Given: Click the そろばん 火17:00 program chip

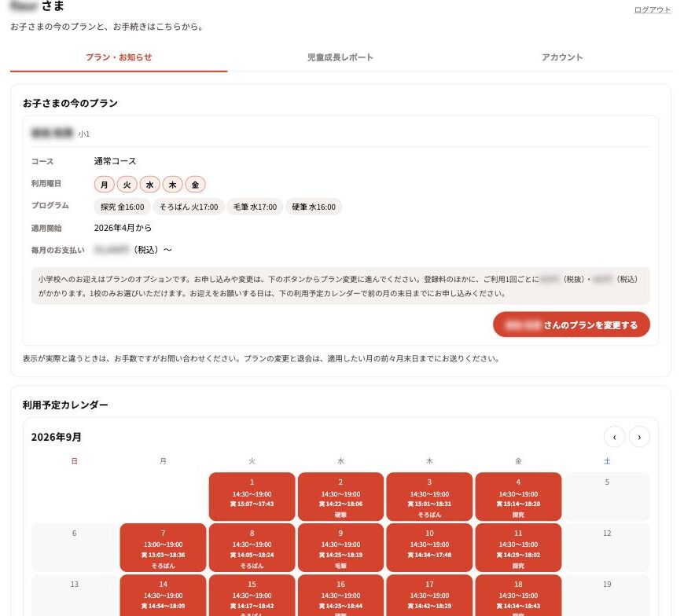Looking at the screenshot, I should coord(189,207).
